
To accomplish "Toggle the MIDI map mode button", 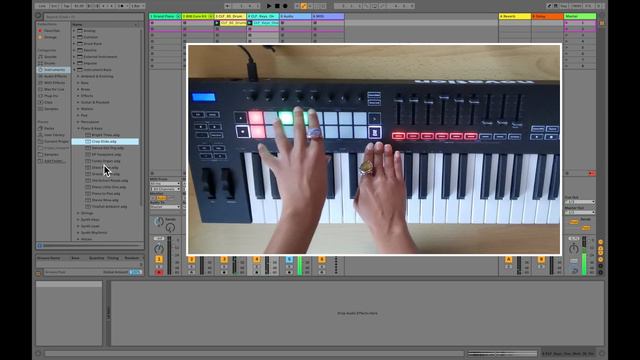I will (577, 6).
